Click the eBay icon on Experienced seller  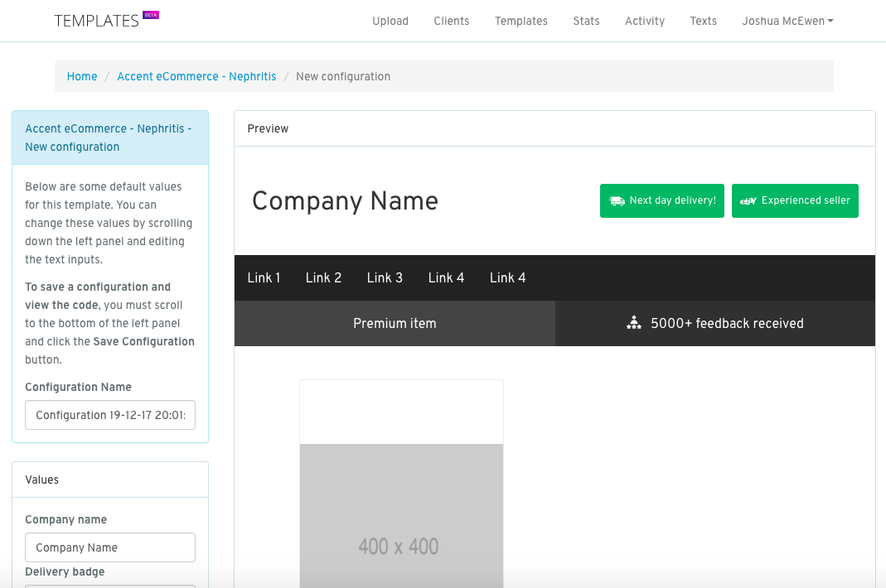(748, 201)
